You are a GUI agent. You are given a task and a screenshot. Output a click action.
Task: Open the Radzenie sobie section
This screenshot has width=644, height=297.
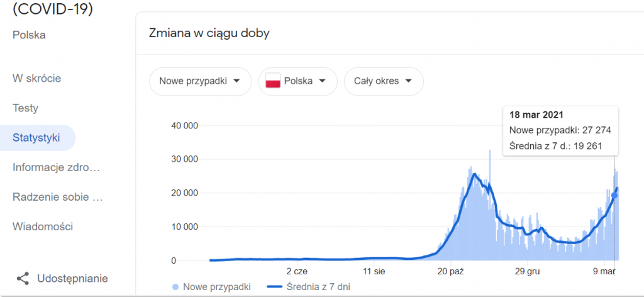point(57,197)
